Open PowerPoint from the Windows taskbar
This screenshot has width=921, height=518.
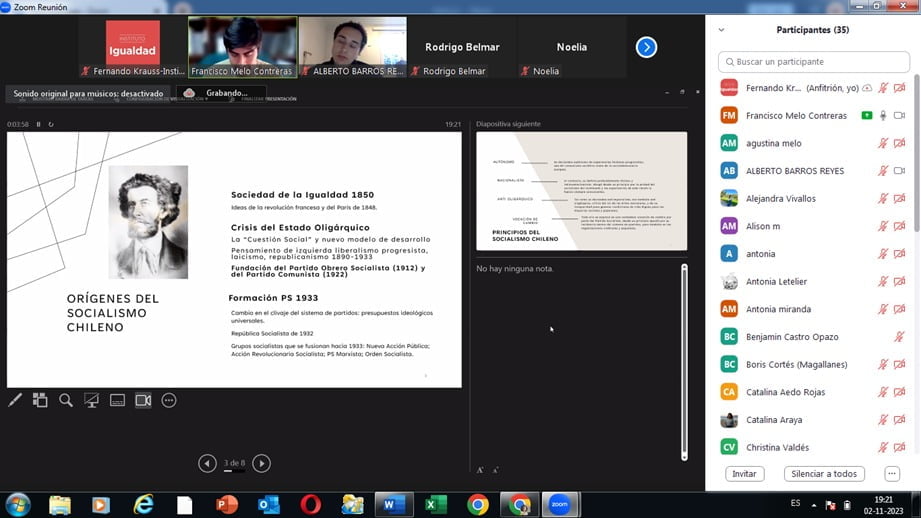[227, 504]
